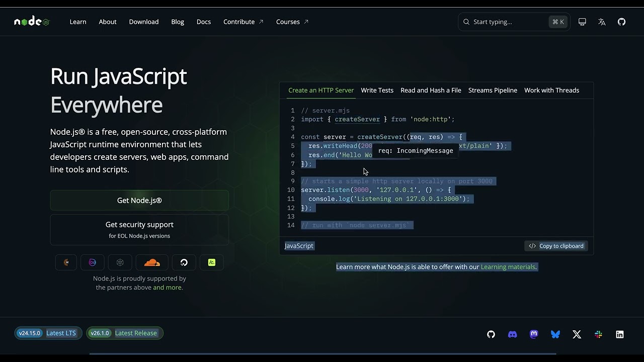Open the X icon in the footer
This screenshot has height=362, width=644.
577,334
